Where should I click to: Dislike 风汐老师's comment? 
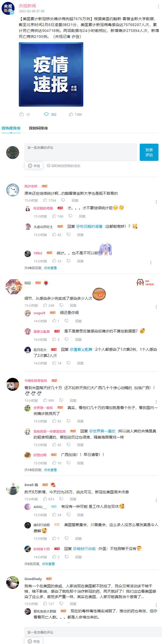(63, 200)
